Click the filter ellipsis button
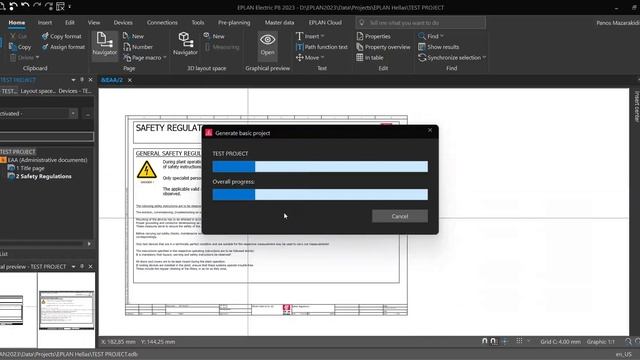The width and height of the screenshot is (640, 360). tap(88, 114)
